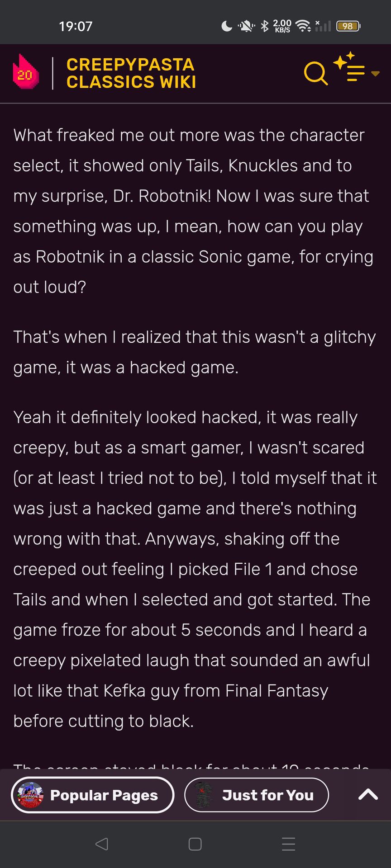The width and height of the screenshot is (391, 868).
Task: Open the Android recent apps icon
Action: pyautogui.click(x=288, y=844)
